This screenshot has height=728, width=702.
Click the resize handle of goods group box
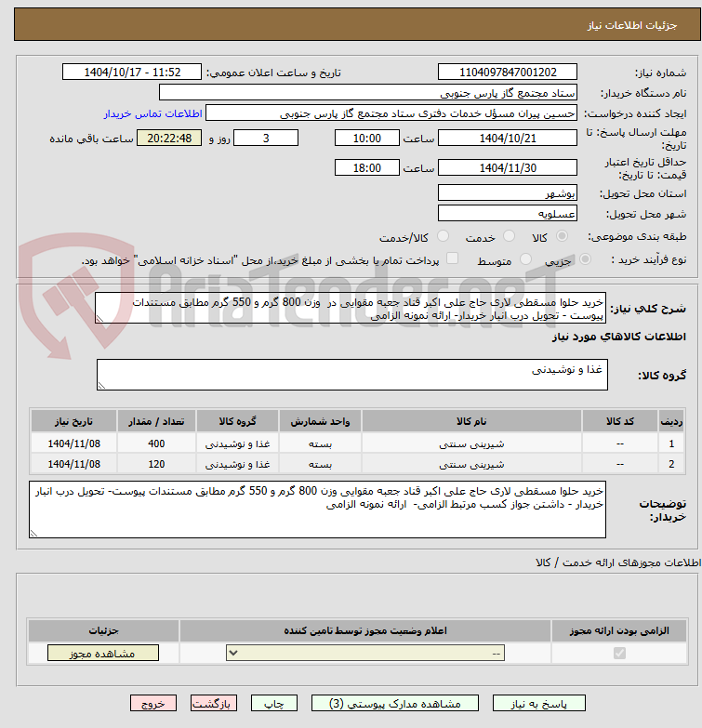(101, 385)
